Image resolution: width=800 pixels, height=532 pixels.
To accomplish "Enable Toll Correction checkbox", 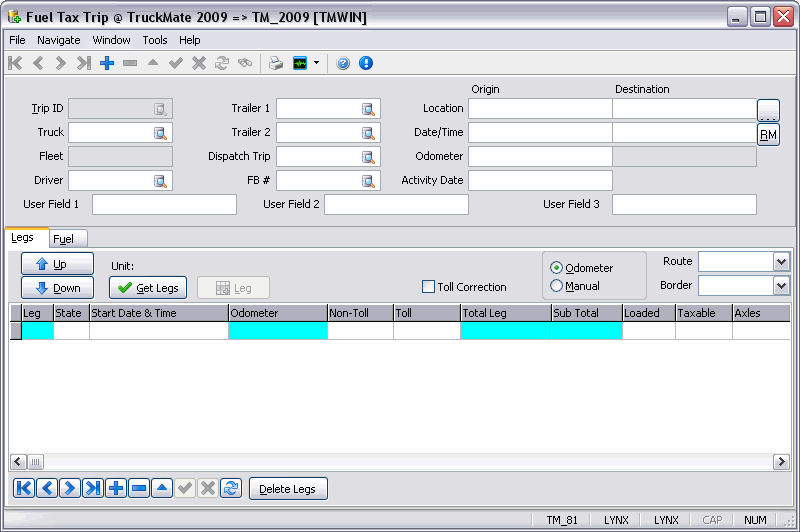I will click(429, 287).
